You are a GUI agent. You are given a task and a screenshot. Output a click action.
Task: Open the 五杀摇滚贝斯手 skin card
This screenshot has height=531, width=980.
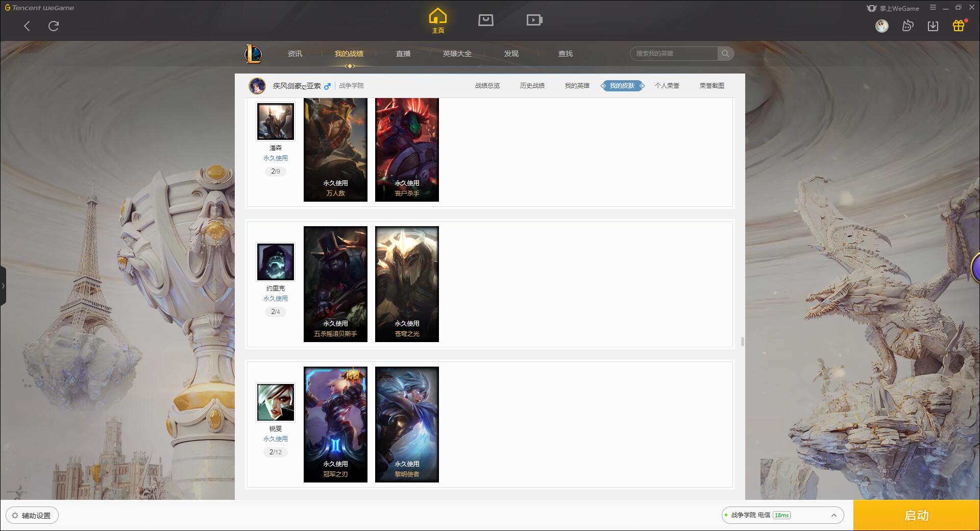click(x=335, y=284)
